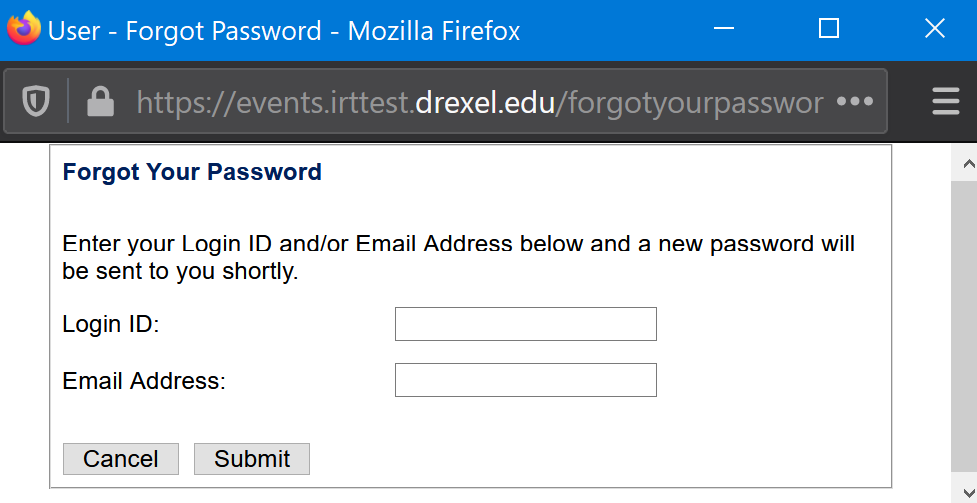Focus the Email Address text field
This screenshot has height=503, width=977.
[x=526, y=380]
